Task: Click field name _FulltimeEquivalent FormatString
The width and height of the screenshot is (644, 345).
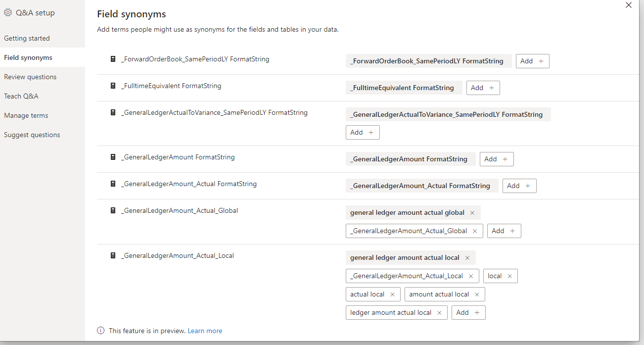Action: (171, 86)
